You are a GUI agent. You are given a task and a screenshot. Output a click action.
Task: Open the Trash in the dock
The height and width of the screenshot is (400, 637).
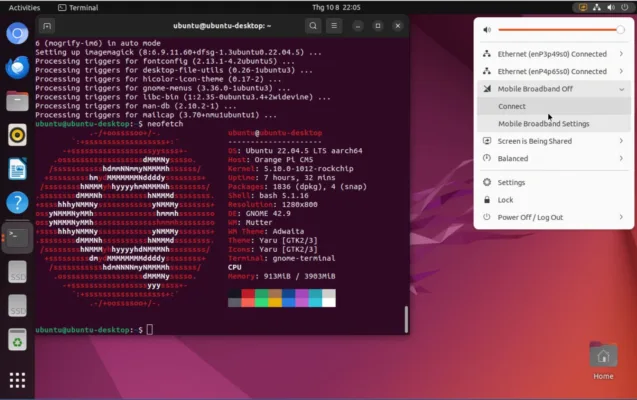(x=17, y=339)
